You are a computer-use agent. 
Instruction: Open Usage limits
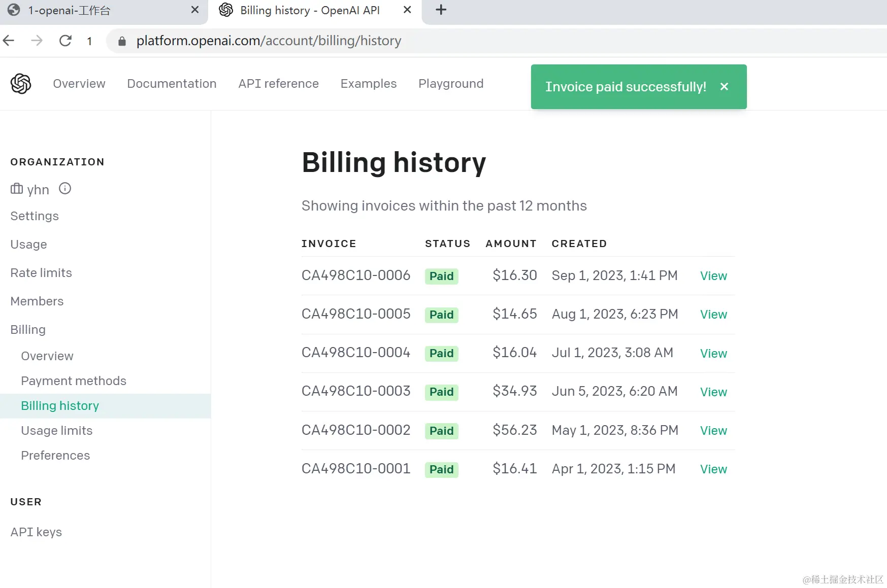(x=57, y=431)
